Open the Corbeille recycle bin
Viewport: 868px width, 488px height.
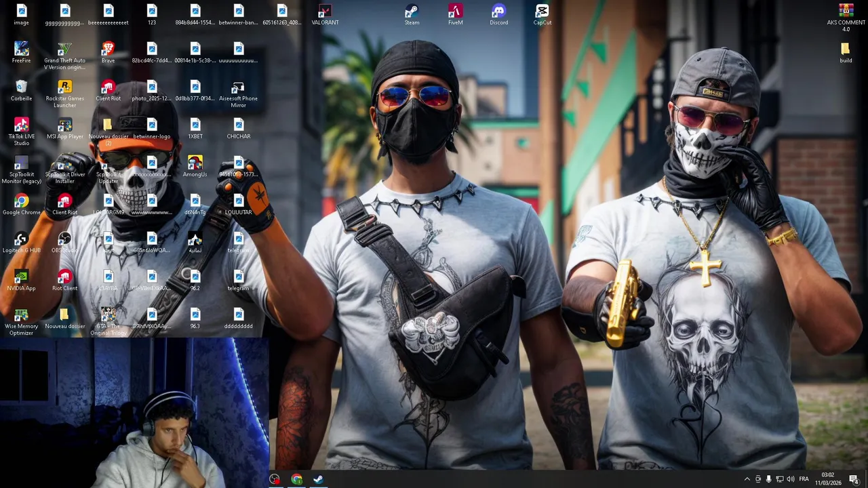(x=21, y=91)
